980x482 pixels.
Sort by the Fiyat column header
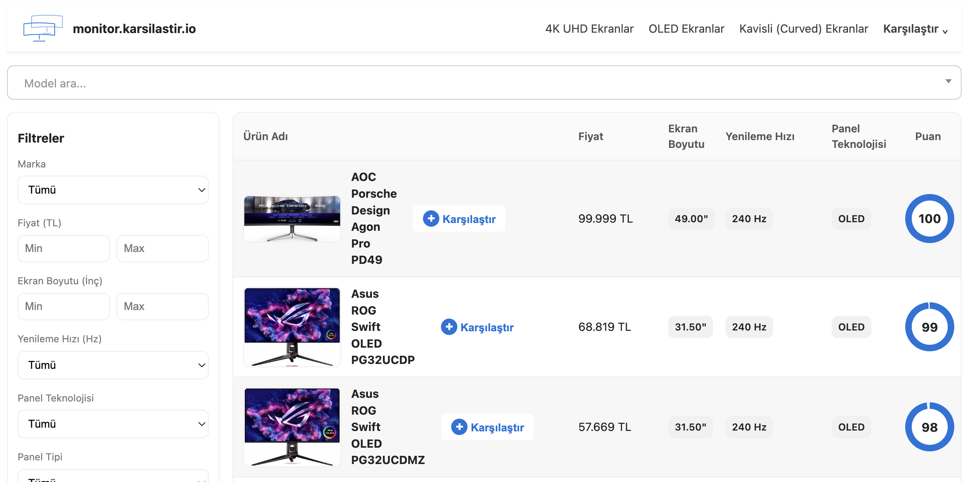pos(591,136)
